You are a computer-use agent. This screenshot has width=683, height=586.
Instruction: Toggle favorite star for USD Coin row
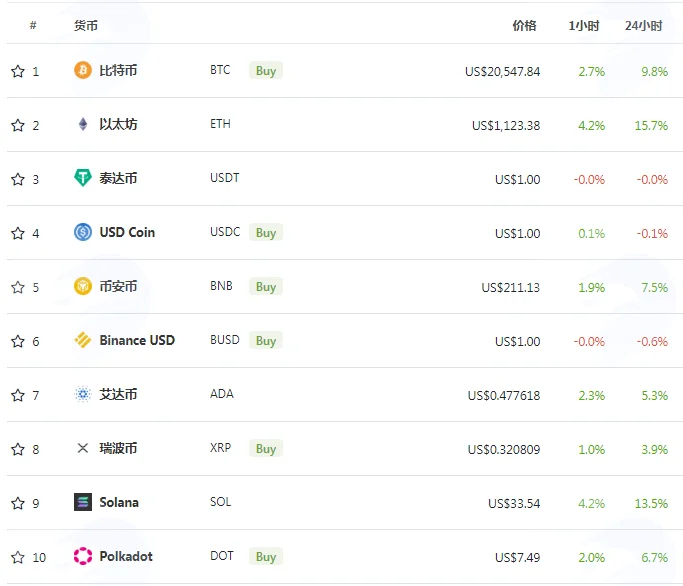(18, 233)
